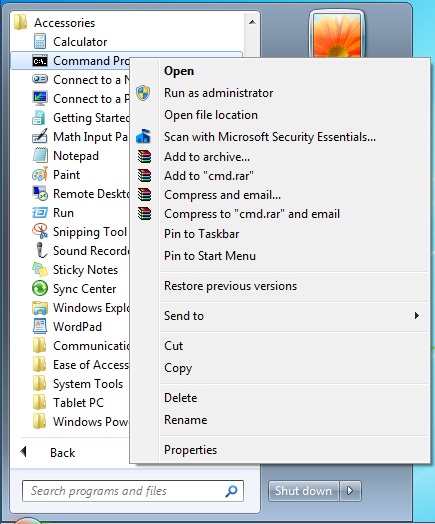Select Properties in context menu
Viewport: 435px width, 524px height.
tap(190, 450)
